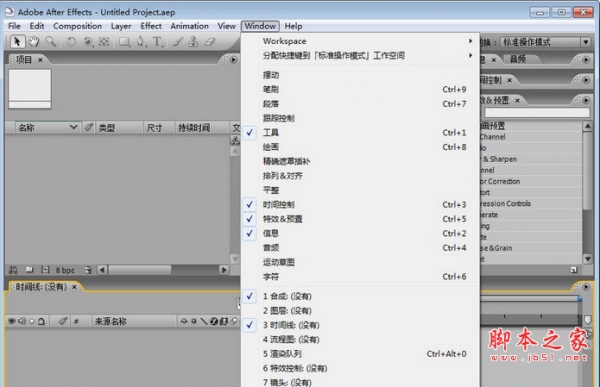Open the File menu

tap(15, 26)
